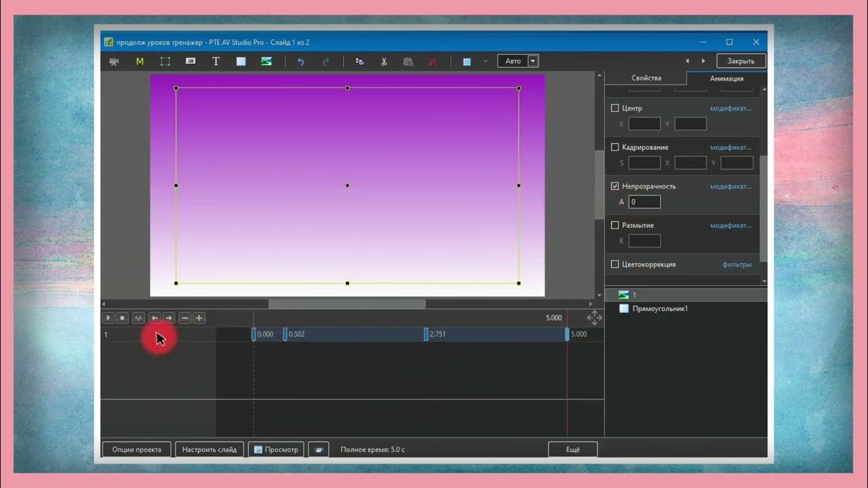Select Прямоугольник1 in objects list

[686, 308]
